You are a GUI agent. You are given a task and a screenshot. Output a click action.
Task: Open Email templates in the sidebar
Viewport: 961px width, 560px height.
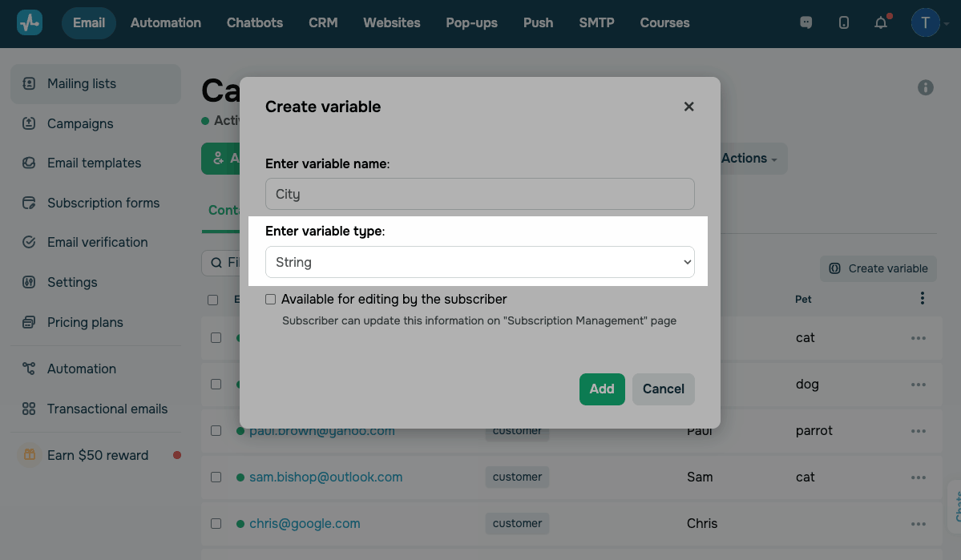pyautogui.click(x=94, y=163)
